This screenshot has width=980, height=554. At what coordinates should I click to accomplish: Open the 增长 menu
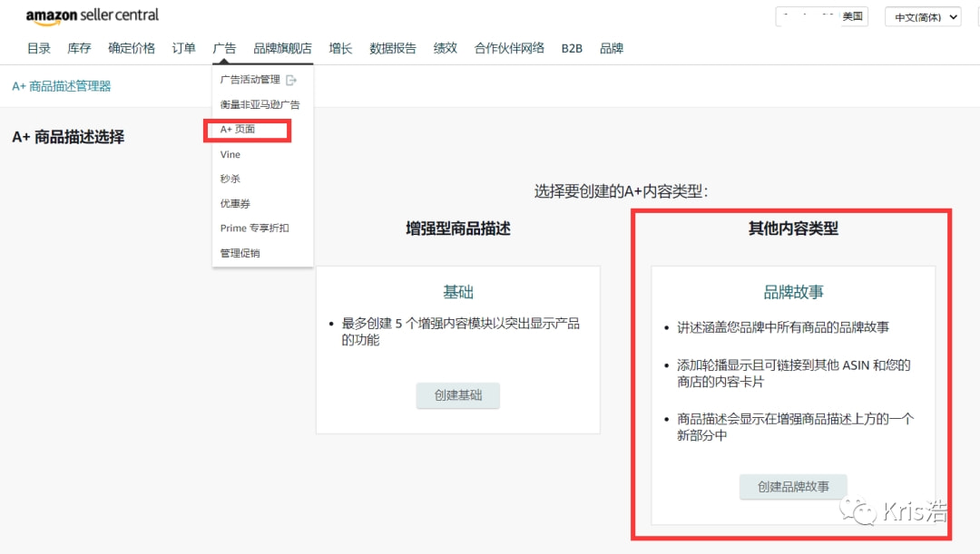tap(340, 48)
